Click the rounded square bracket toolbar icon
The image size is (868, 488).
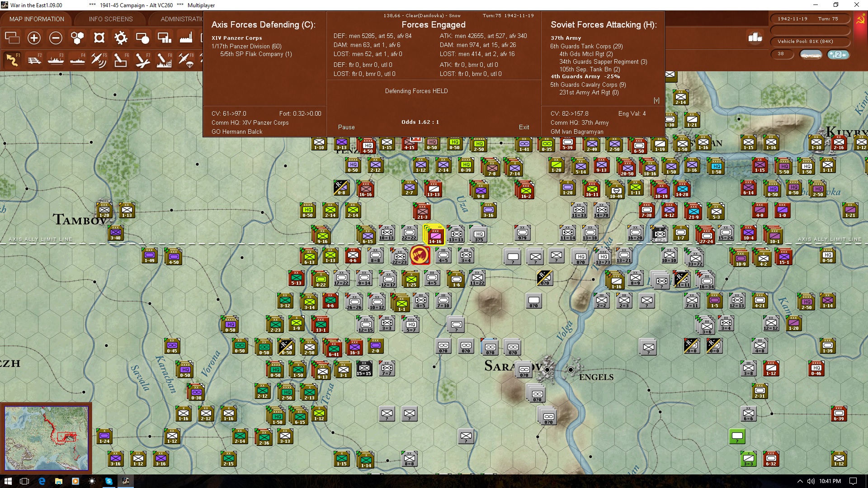[x=99, y=38]
